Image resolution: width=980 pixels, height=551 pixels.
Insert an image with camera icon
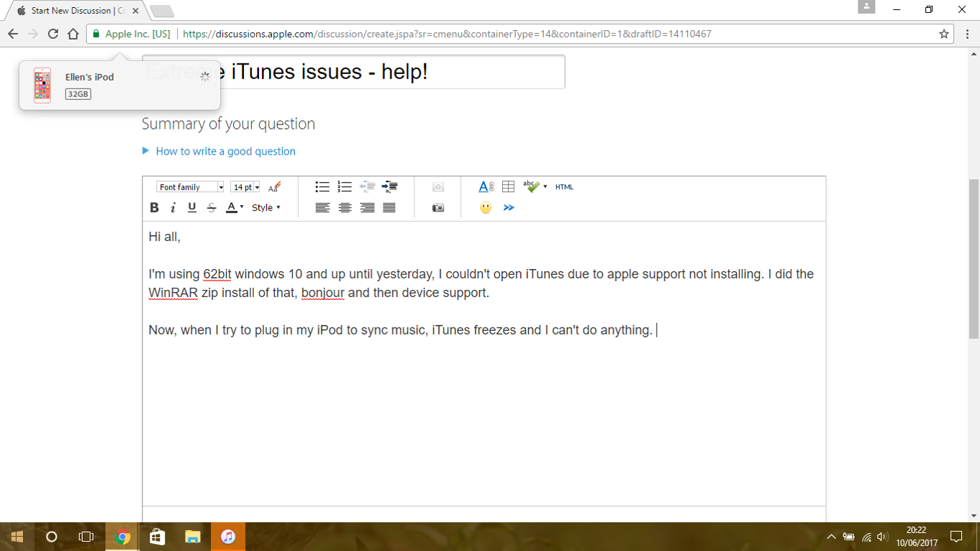(x=438, y=208)
